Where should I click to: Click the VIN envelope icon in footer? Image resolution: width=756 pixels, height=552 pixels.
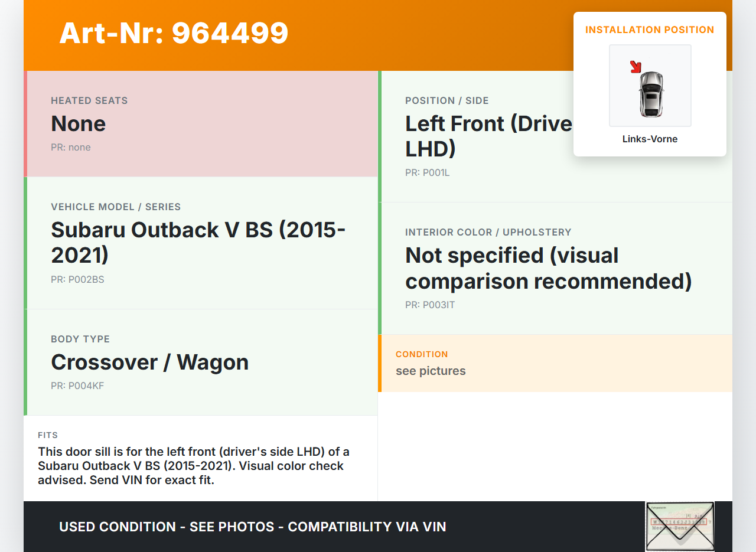(679, 526)
